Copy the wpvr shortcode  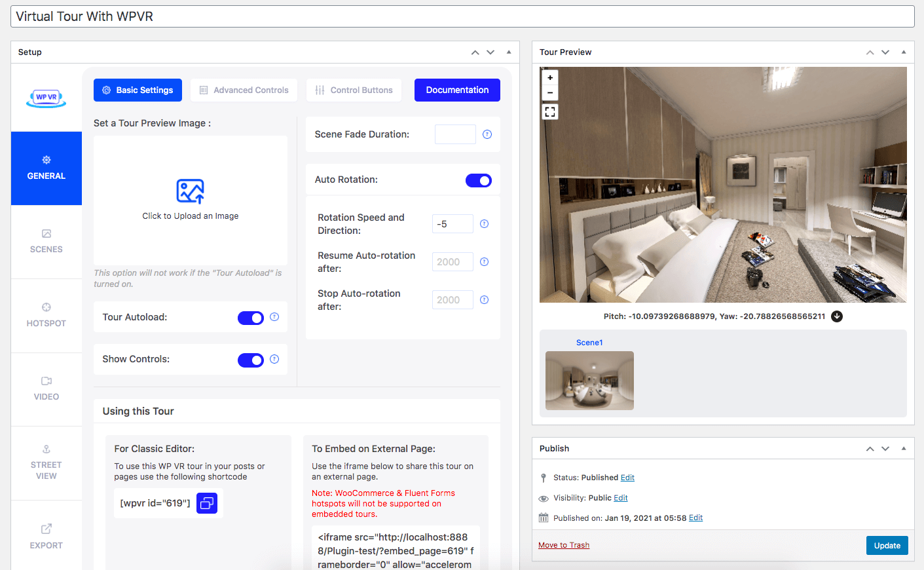tap(207, 503)
